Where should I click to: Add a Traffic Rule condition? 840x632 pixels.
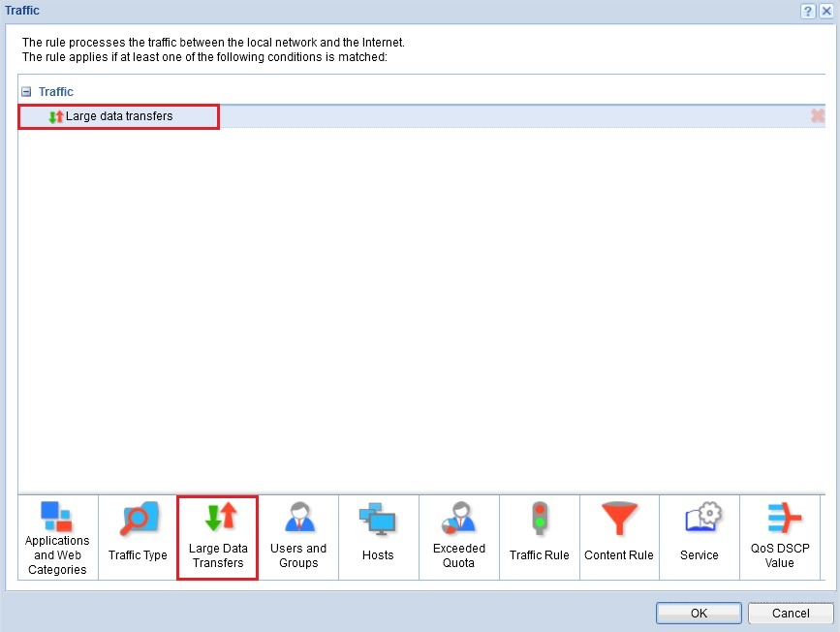coord(539,536)
